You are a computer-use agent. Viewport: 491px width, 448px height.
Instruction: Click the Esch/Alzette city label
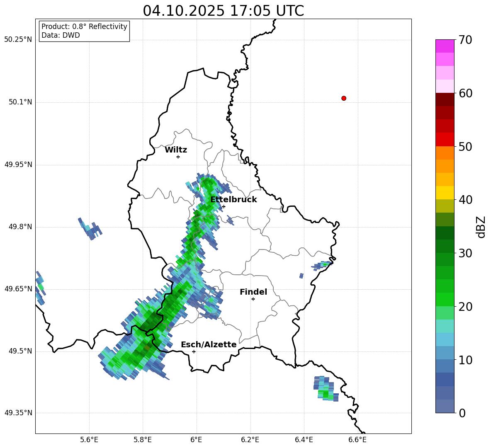[209, 344]
